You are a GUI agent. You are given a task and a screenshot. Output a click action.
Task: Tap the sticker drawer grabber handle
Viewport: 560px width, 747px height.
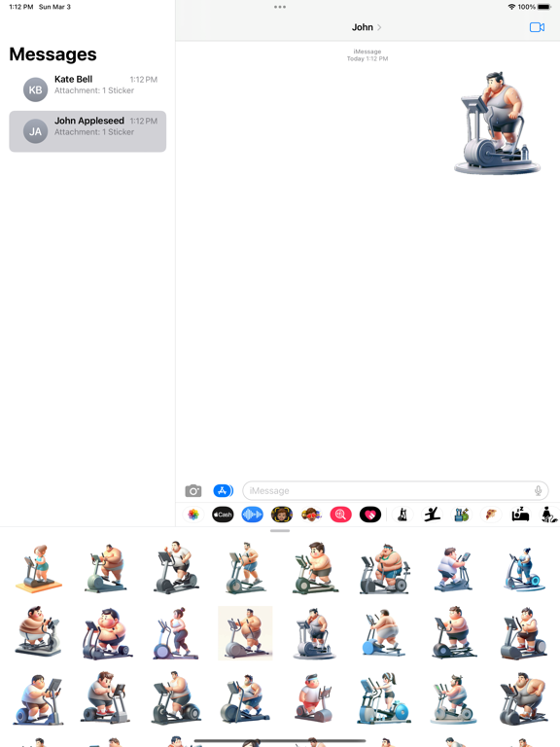click(280, 531)
